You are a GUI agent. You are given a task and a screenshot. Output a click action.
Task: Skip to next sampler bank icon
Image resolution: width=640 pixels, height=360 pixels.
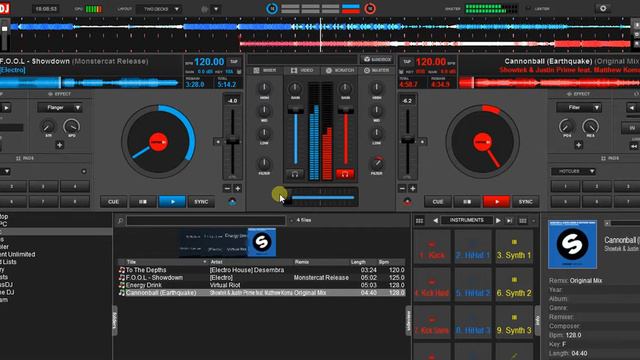point(509,220)
